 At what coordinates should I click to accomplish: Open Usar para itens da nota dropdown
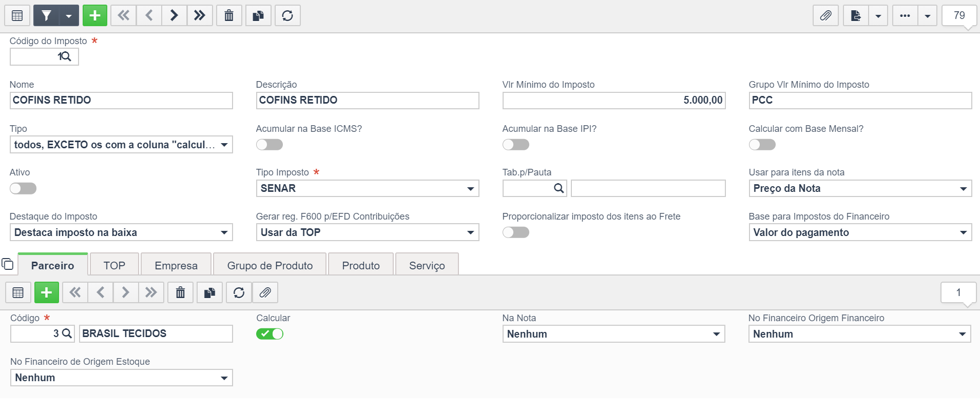pyautogui.click(x=860, y=188)
